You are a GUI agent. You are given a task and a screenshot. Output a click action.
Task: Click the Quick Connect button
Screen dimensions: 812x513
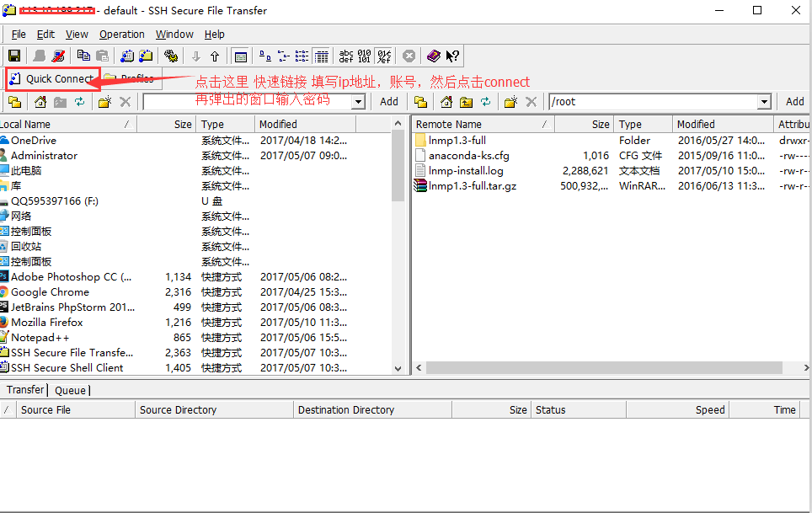tap(52, 79)
